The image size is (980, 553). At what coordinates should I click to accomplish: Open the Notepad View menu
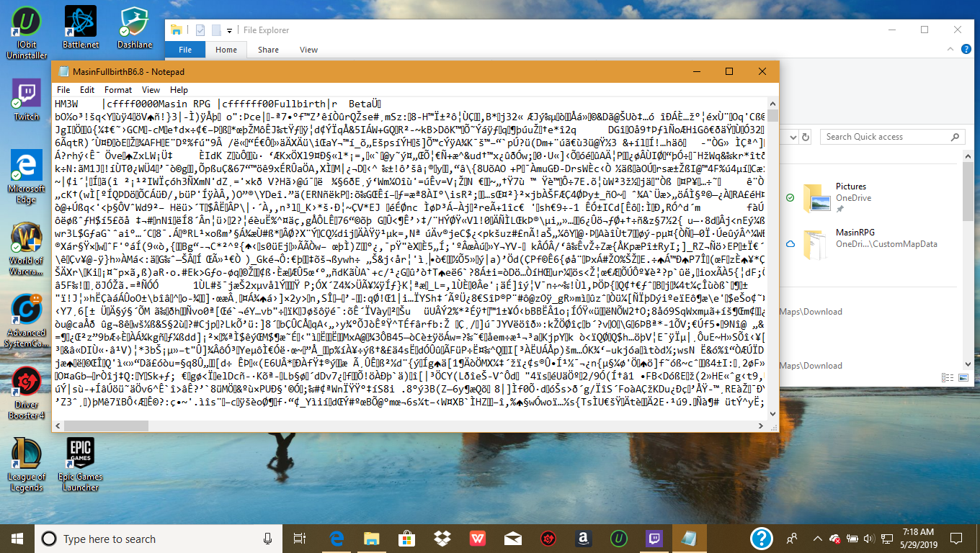coord(151,90)
